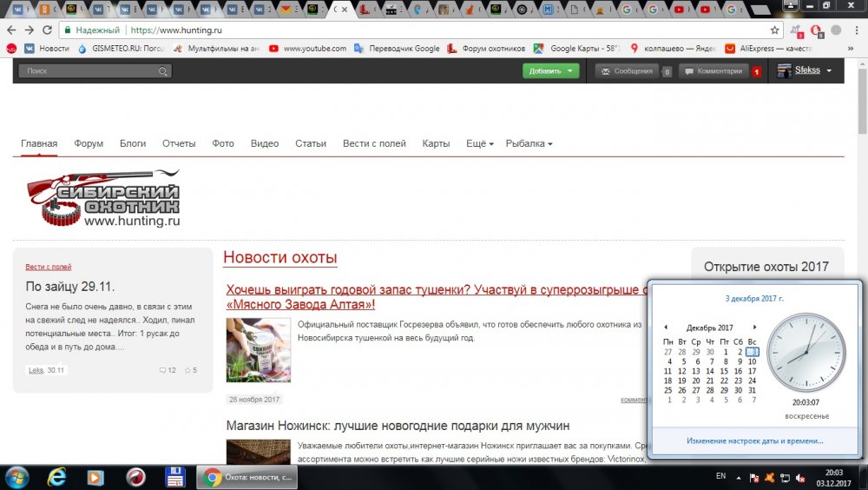Open the Сообщения messages button
Screen dimensions: 868x490
(x=626, y=71)
